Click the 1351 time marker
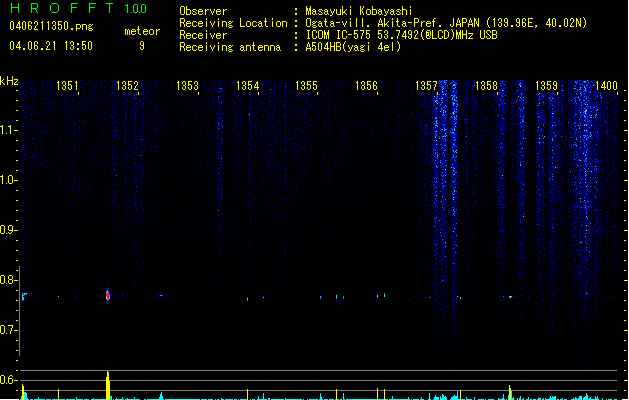This screenshot has height=400, width=629. [x=67, y=86]
